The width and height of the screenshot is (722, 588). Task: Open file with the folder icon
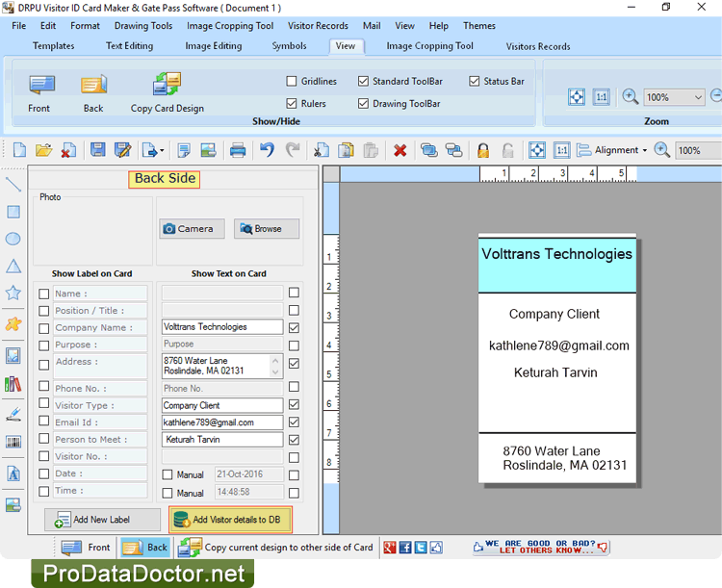click(x=43, y=150)
